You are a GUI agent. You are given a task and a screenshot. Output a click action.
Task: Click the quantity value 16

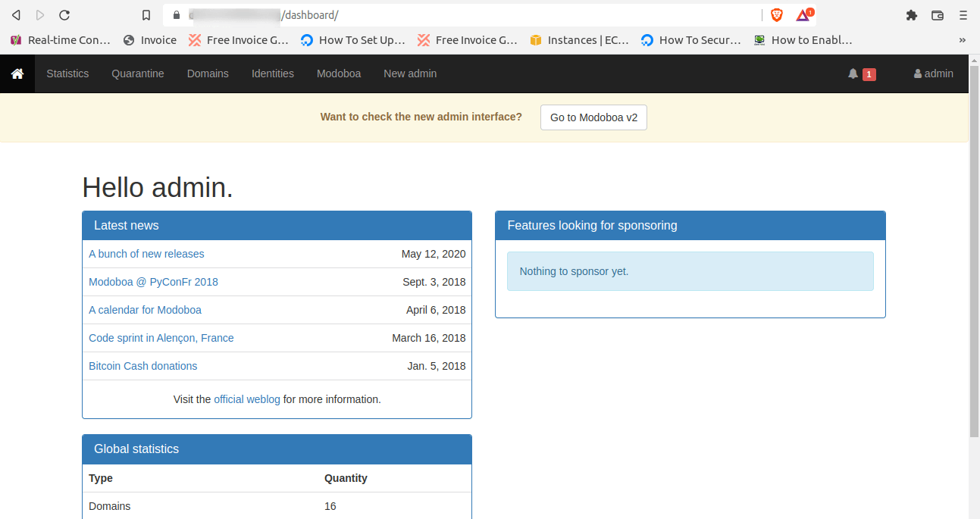(330, 506)
